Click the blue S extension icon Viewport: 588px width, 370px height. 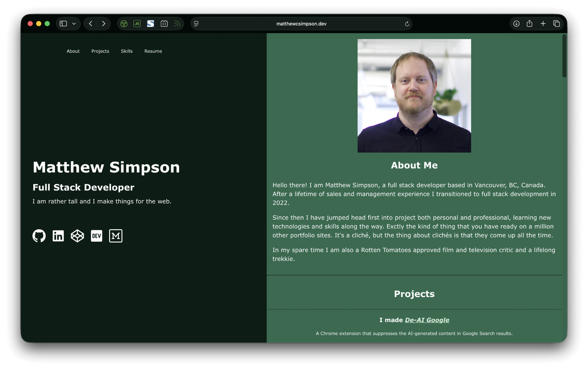[151, 24]
